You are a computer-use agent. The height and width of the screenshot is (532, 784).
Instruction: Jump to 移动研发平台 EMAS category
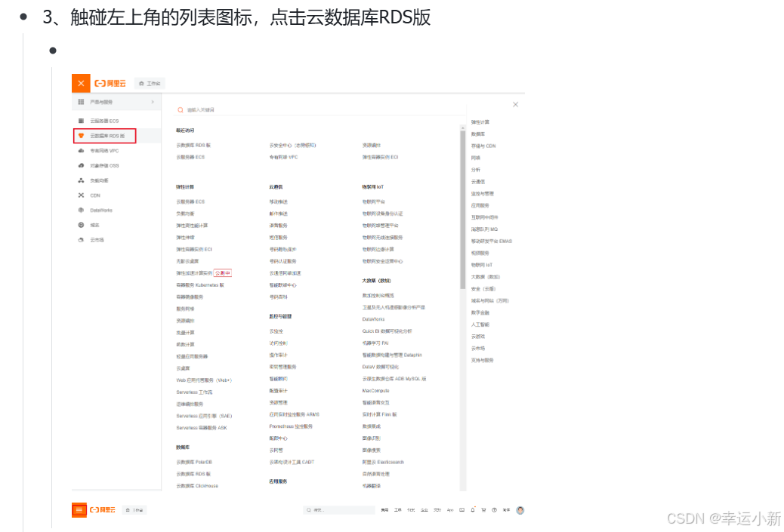492,241
